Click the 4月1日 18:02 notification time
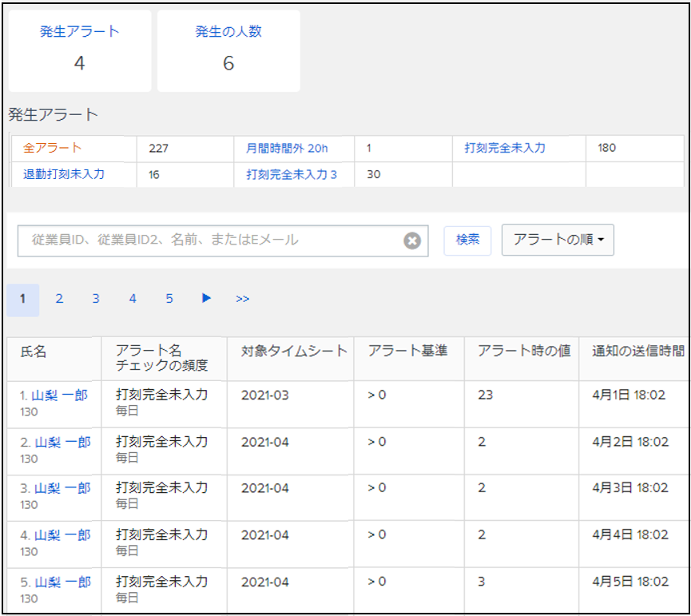The width and height of the screenshot is (691, 616). [629, 395]
